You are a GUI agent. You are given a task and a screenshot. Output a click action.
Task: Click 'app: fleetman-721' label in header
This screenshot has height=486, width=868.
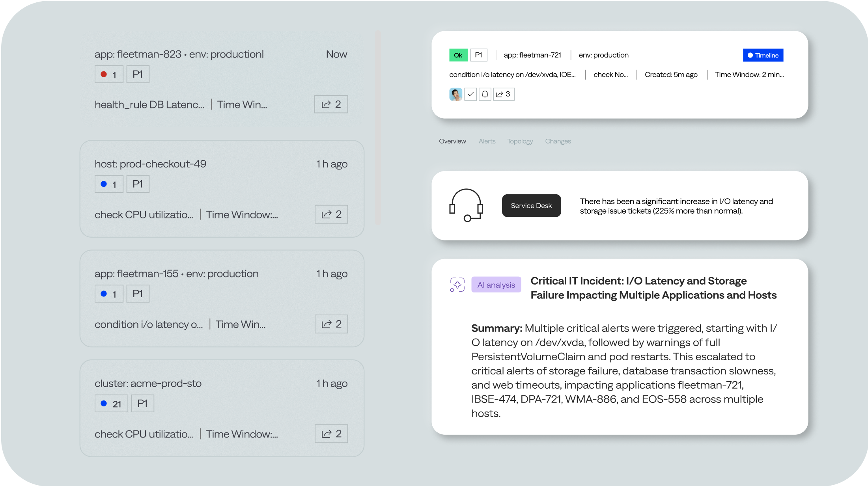tap(532, 55)
